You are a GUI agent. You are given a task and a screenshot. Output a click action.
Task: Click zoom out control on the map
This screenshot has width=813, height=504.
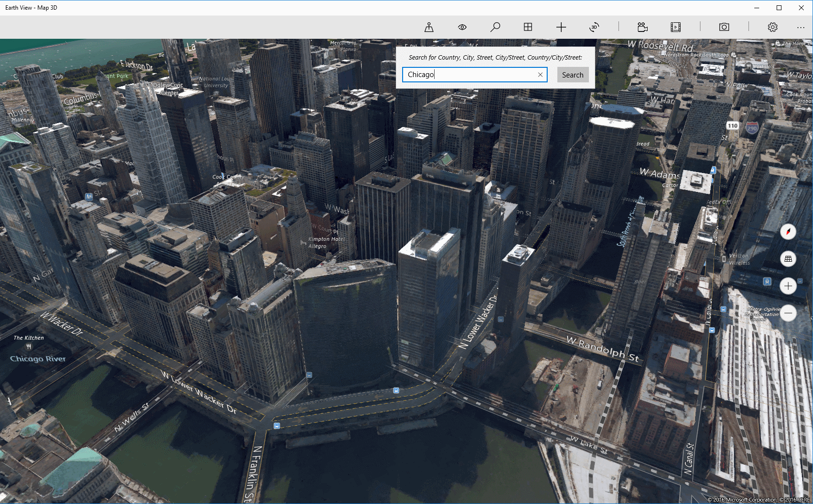coord(788,313)
